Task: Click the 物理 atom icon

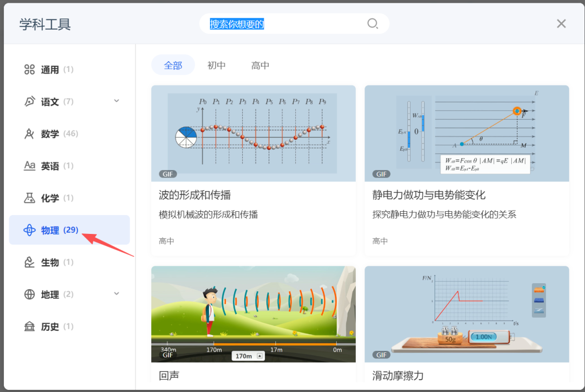Action: (30, 230)
